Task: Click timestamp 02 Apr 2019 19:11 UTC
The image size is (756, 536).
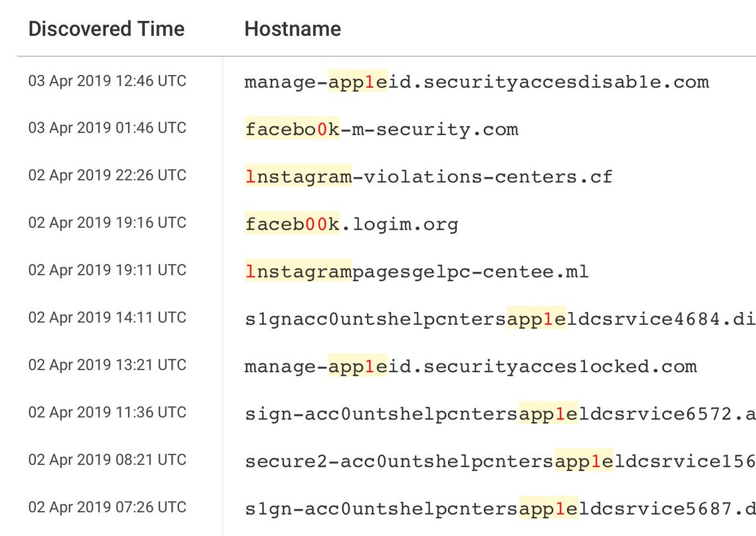Action: 108,270
